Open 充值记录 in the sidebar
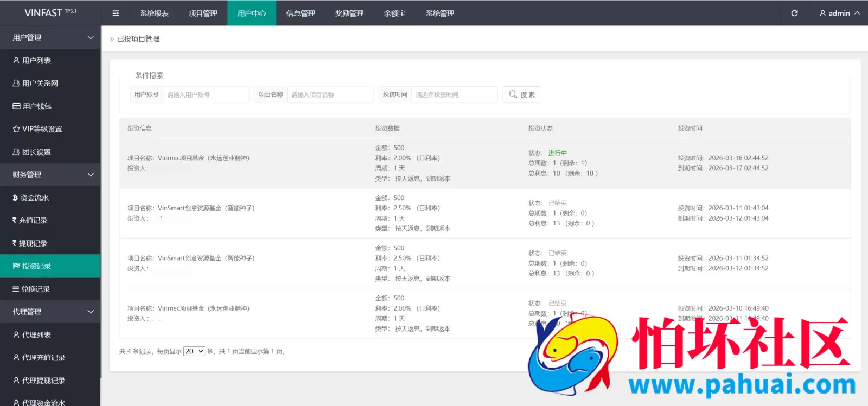The width and height of the screenshot is (868, 406). click(50, 220)
